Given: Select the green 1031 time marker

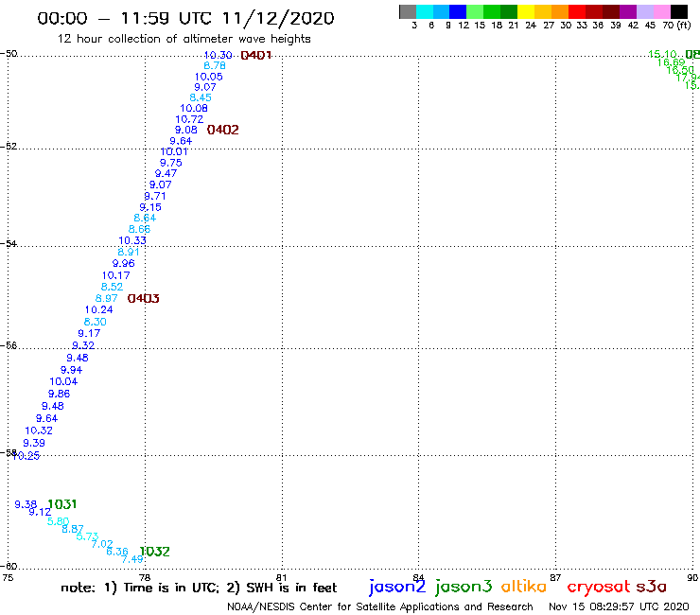Looking at the screenshot, I should tap(62, 504).
